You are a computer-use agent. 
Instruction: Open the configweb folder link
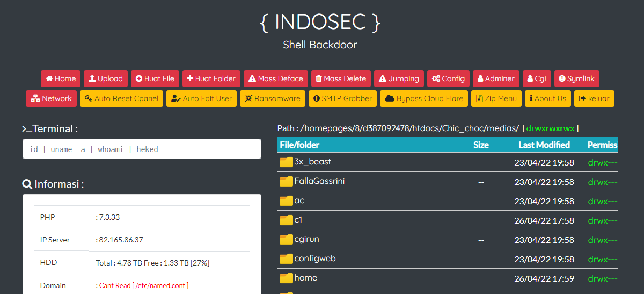(x=315, y=259)
